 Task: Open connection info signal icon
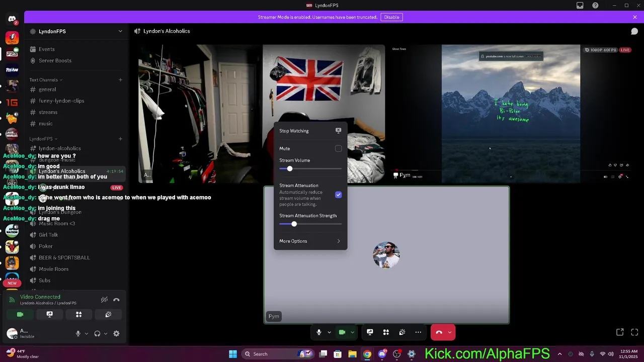[x=12, y=300]
